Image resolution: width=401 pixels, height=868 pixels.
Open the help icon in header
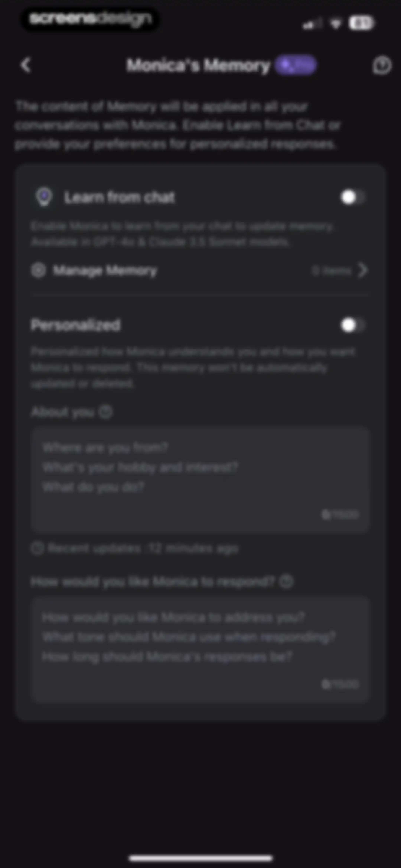coord(382,65)
